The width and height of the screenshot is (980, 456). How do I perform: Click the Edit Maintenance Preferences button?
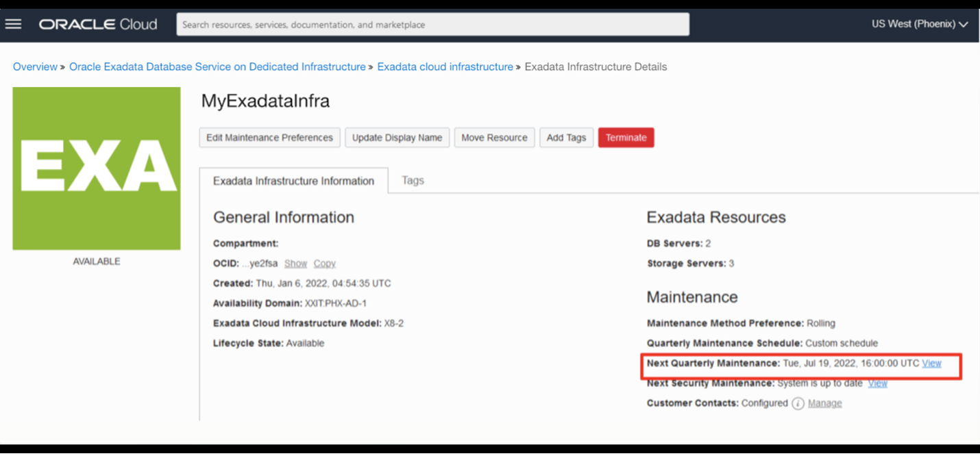point(269,138)
